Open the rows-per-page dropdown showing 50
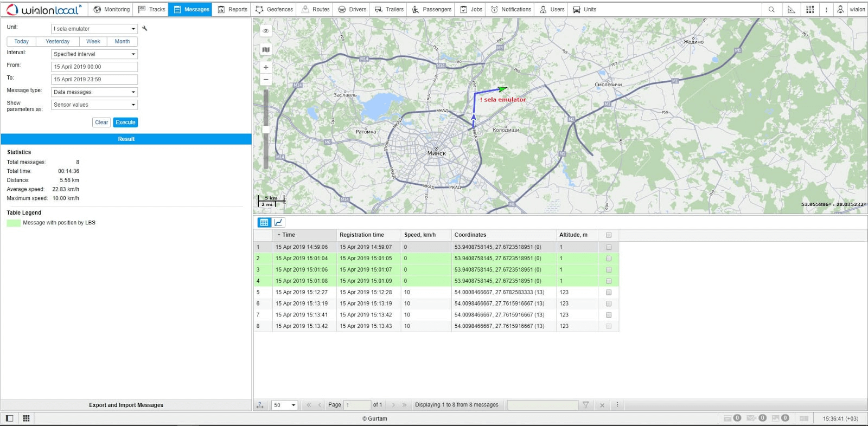Image resolution: width=868 pixels, height=426 pixels. 284,405
